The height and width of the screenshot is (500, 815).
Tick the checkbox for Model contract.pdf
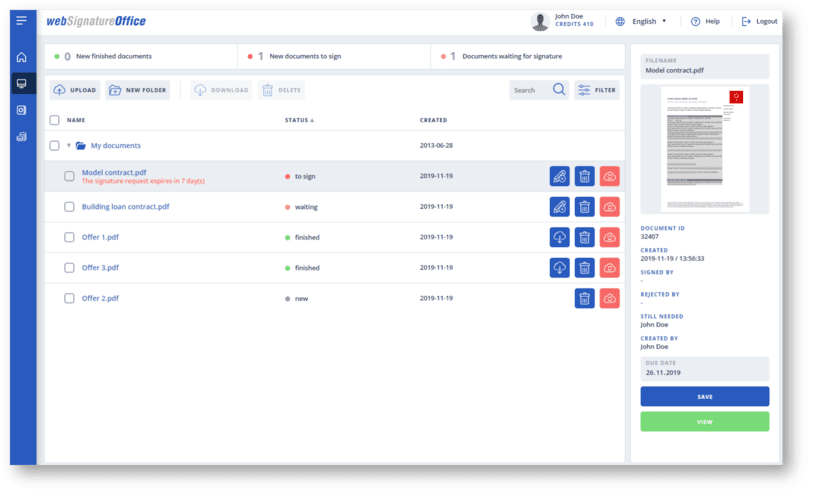pyautogui.click(x=70, y=176)
